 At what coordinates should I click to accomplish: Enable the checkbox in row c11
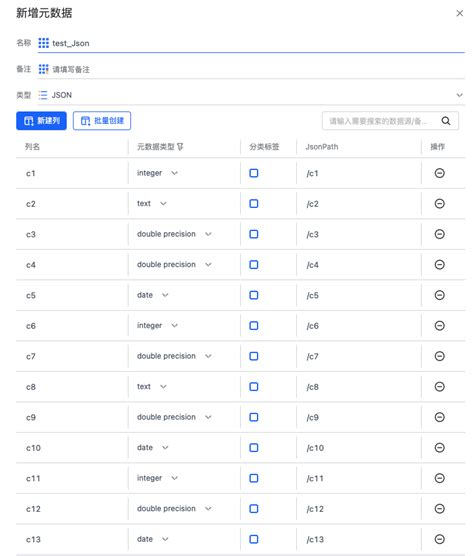pyautogui.click(x=253, y=478)
